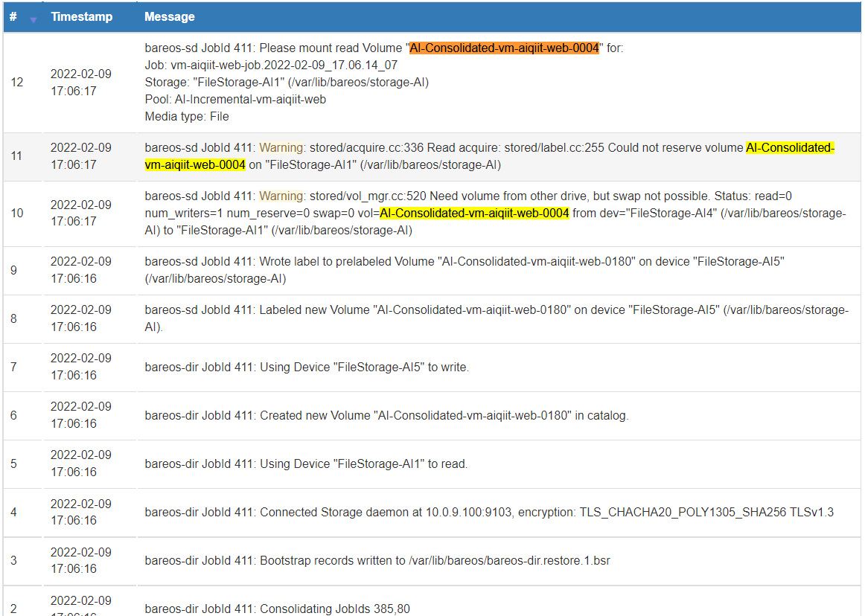Click the 'Bootstrap records written' message
Image resolution: width=865 pixels, height=616 pixels.
click(377, 561)
